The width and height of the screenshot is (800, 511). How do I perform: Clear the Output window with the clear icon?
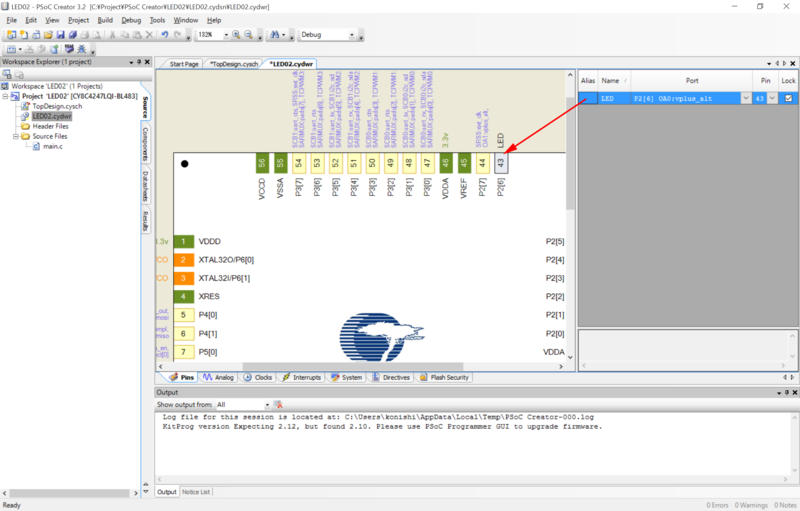click(x=278, y=404)
